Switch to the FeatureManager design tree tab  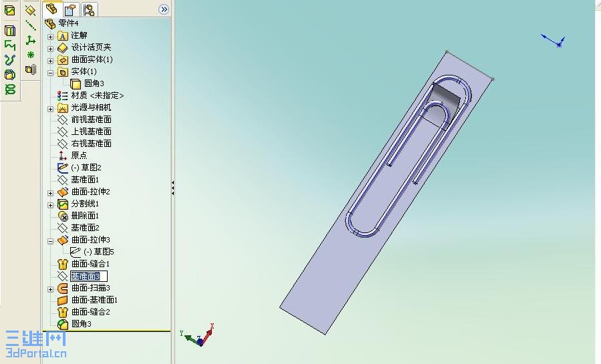[x=52, y=9]
